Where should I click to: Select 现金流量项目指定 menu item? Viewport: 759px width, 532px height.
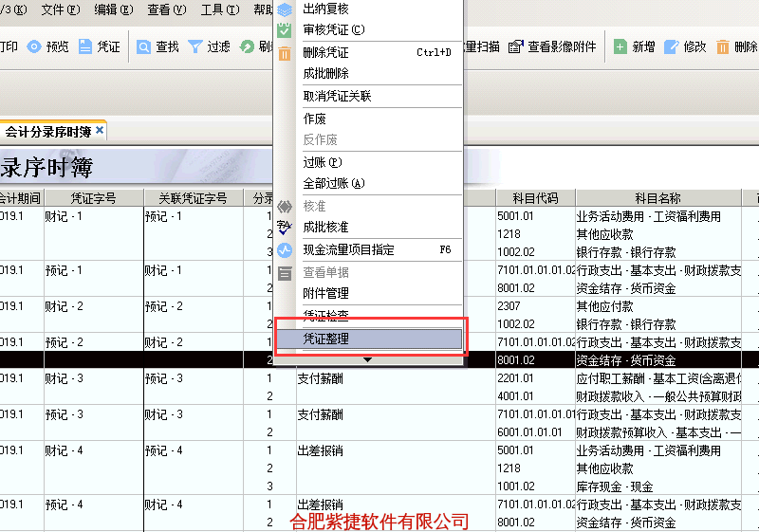(348, 250)
